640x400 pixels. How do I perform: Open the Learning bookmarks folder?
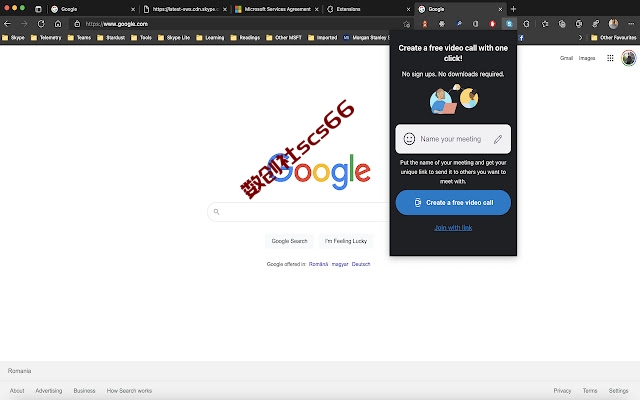click(210, 38)
